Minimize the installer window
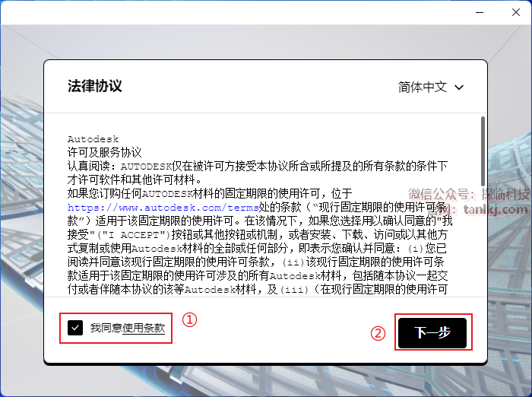Image resolution: width=532 pixels, height=397 pixels. (x=479, y=12)
